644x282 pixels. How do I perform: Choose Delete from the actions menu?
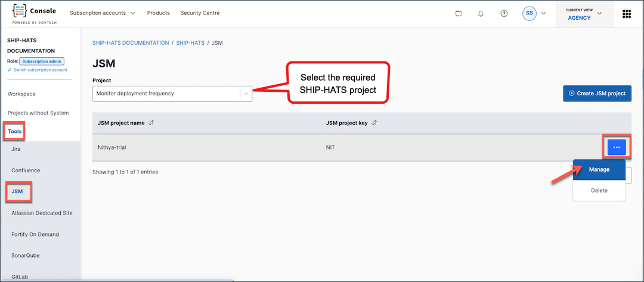pos(599,190)
